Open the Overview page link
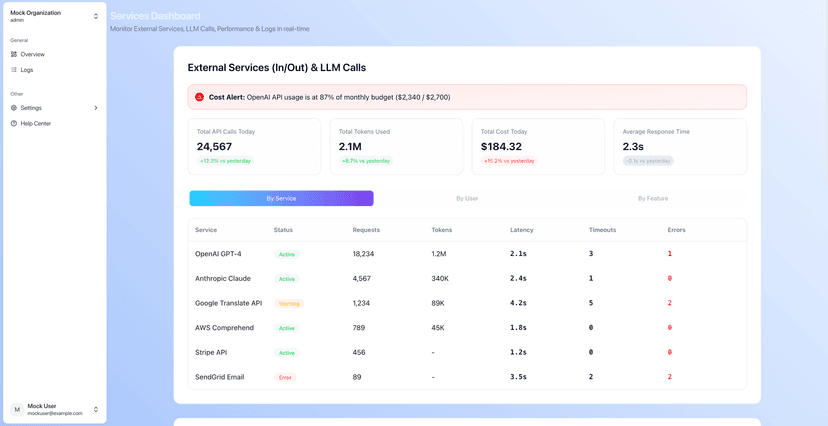The image size is (828, 426). tap(33, 54)
